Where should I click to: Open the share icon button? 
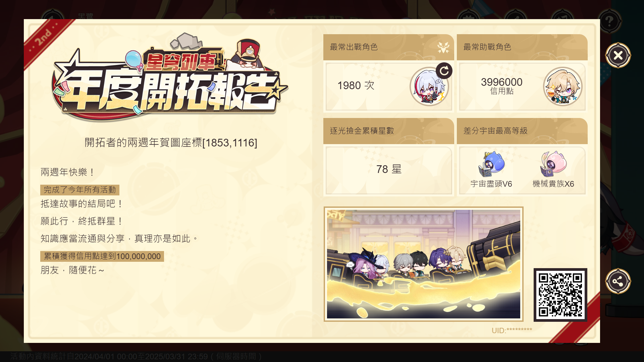coord(618,281)
